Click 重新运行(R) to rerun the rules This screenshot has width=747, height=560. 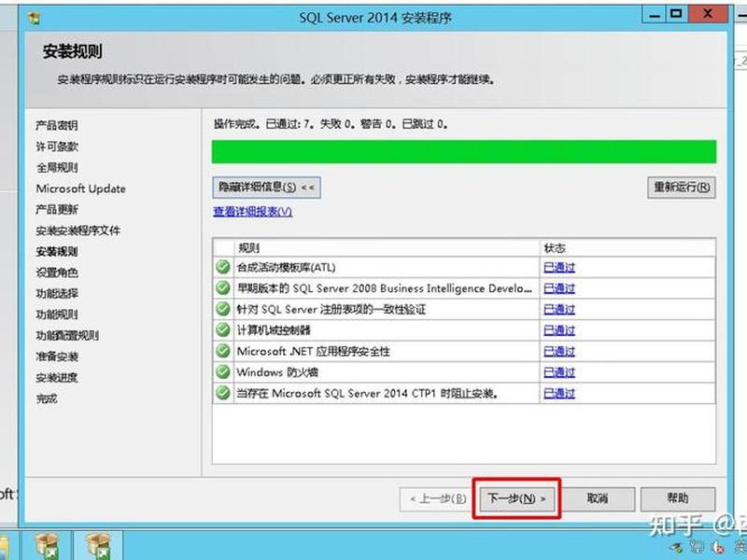point(682,188)
